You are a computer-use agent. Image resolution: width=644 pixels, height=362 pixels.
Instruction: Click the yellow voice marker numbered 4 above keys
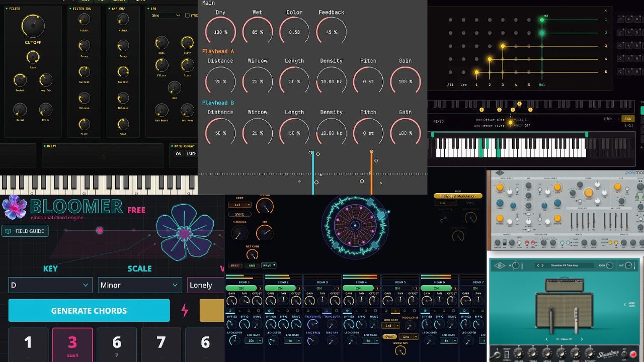click(519, 104)
